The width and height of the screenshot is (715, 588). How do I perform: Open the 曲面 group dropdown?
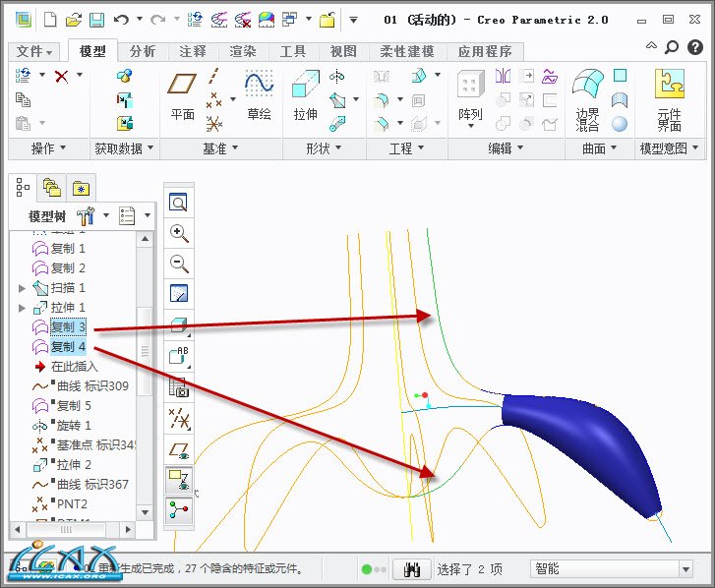pos(599,147)
